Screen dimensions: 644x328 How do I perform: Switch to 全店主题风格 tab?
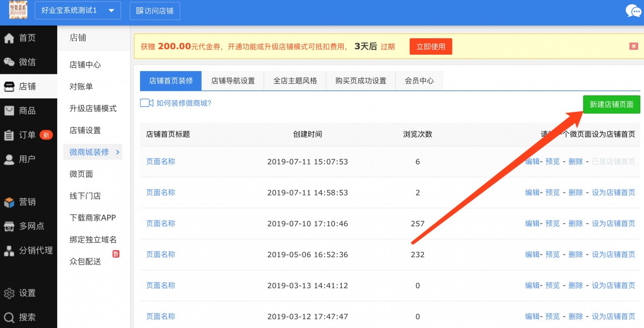pos(295,81)
